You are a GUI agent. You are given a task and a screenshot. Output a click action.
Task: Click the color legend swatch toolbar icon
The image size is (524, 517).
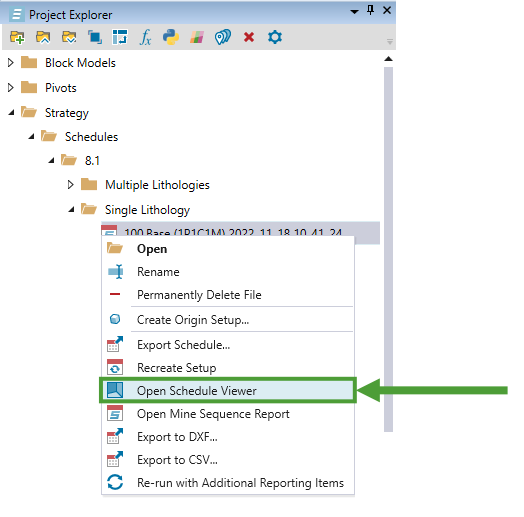197,37
